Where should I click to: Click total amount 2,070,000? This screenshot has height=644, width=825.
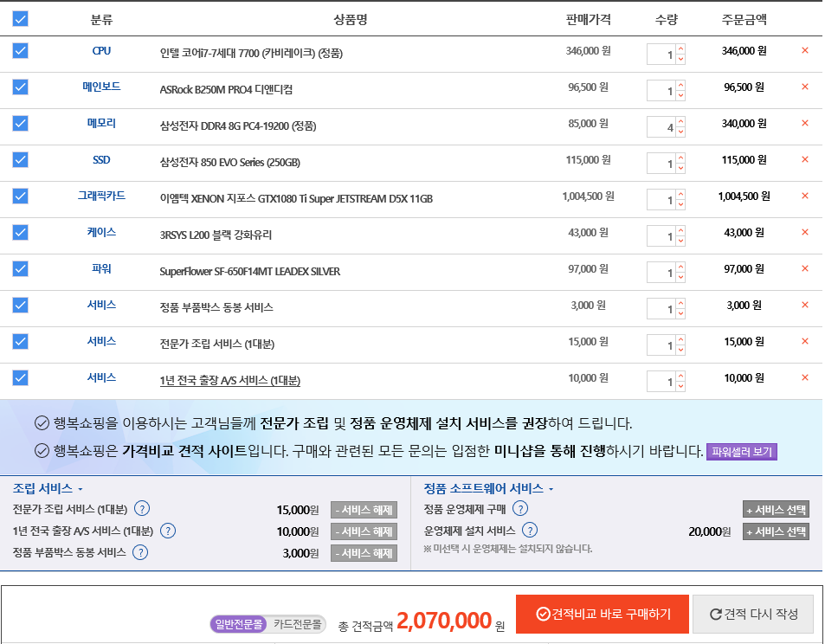coord(444,621)
